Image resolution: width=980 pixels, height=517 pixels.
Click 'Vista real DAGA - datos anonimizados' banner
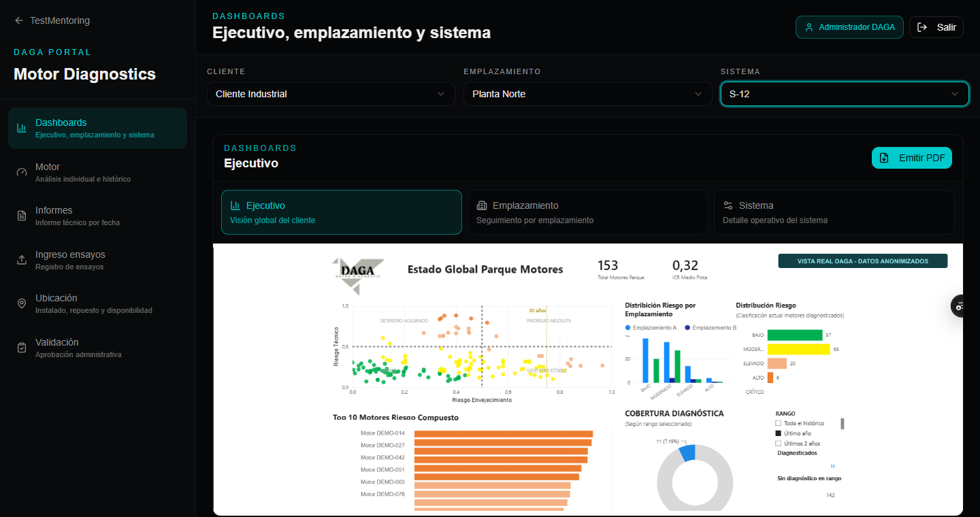pyautogui.click(x=863, y=261)
